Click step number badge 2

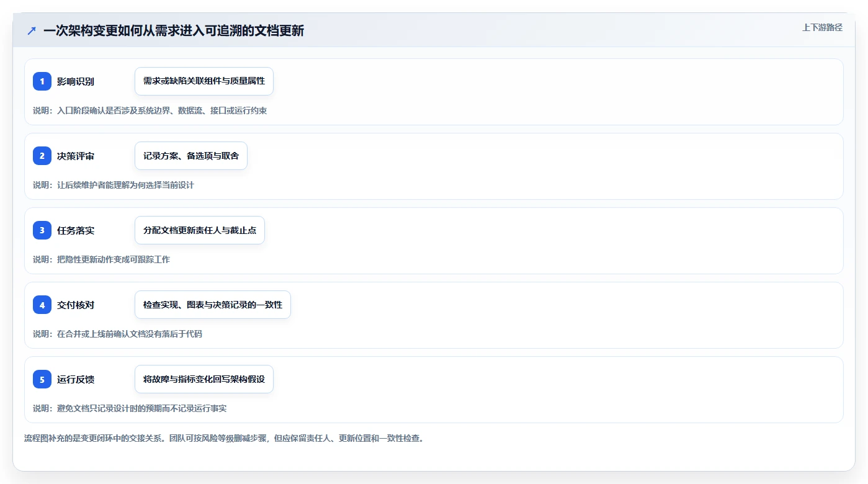(x=42, y=156)
